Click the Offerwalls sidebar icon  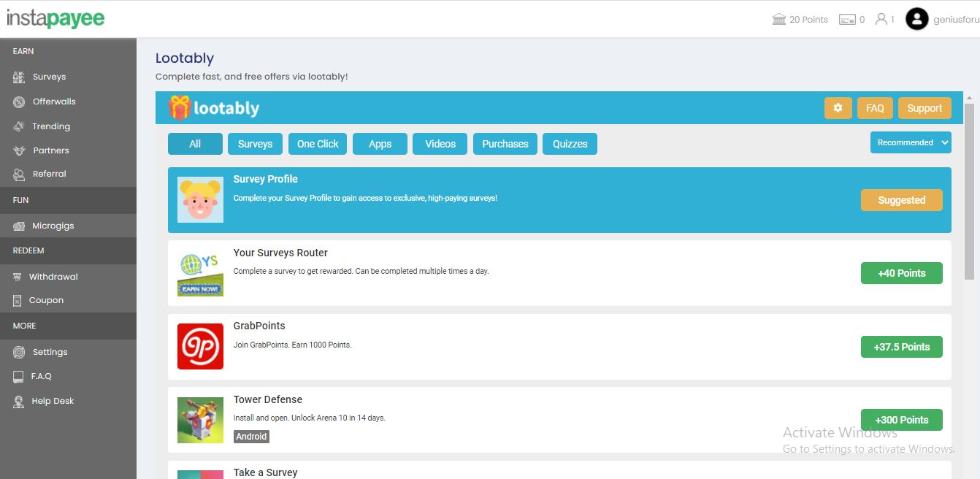point(19,101)
